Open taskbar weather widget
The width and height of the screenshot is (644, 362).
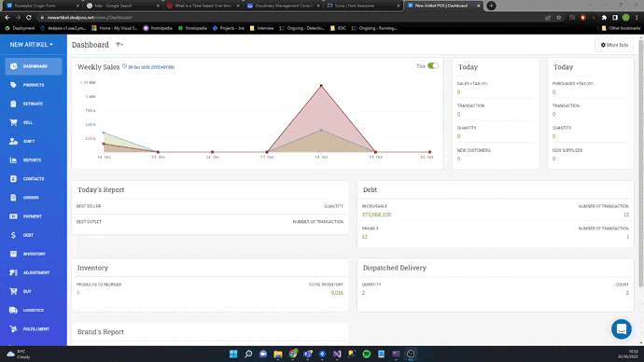pyautogui.click(x=19, y=354)
